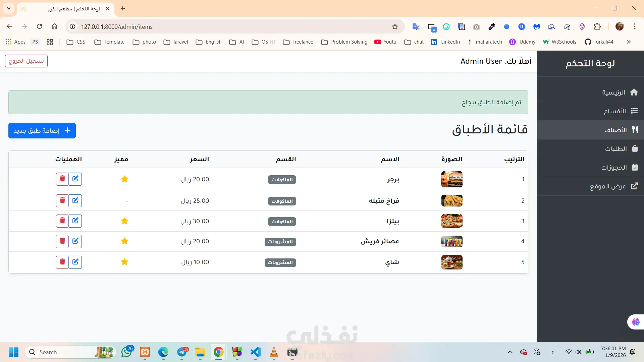Bookmark this page with star icon

tap(395, 27)
